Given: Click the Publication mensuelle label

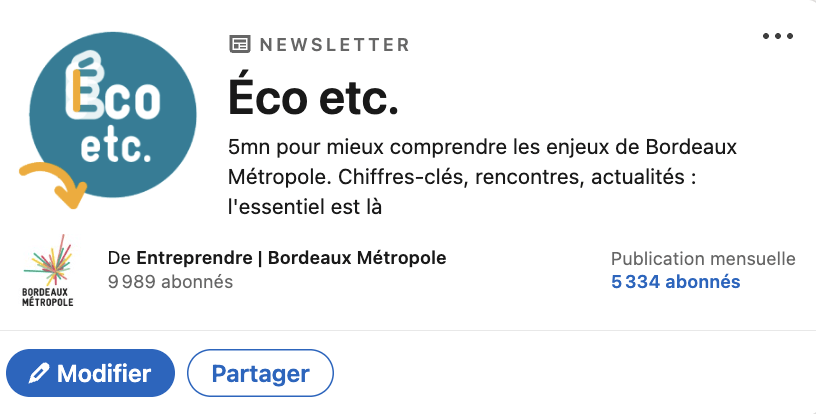Looking at the screenshot, I should (703, 258).
